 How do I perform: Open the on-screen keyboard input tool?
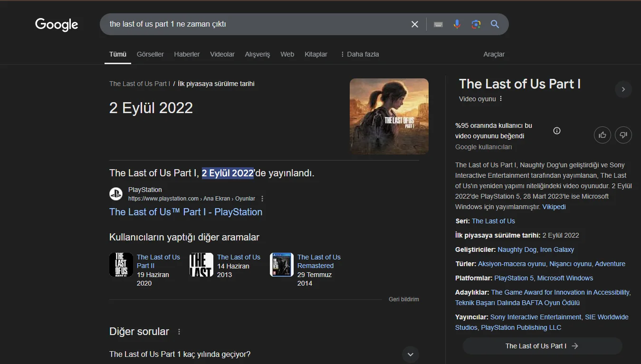(438, 24)
